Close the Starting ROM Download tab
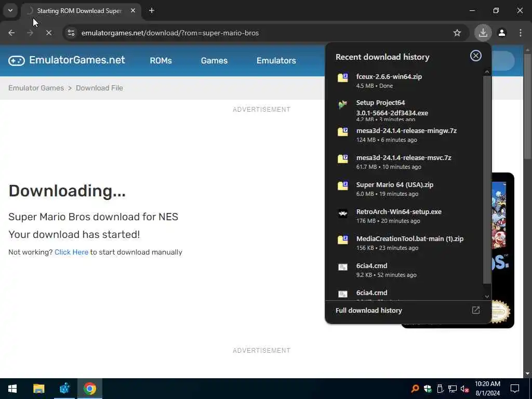This screenshot has width=532, height=399. point(133,10)
